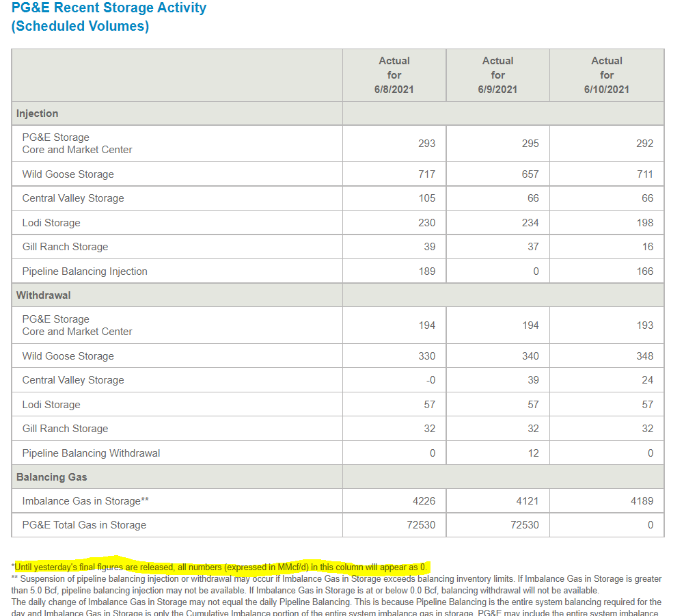Select 'Gill Ranch Storage' row label under Withdrawal
This screenshot has width=684, height=616.
pyautogui.click(x=65, y=429)
